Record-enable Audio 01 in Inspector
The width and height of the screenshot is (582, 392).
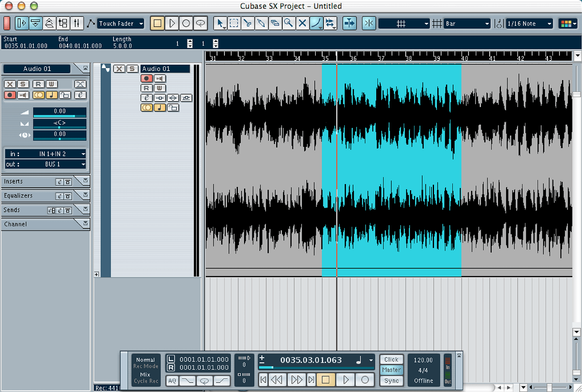10,95
